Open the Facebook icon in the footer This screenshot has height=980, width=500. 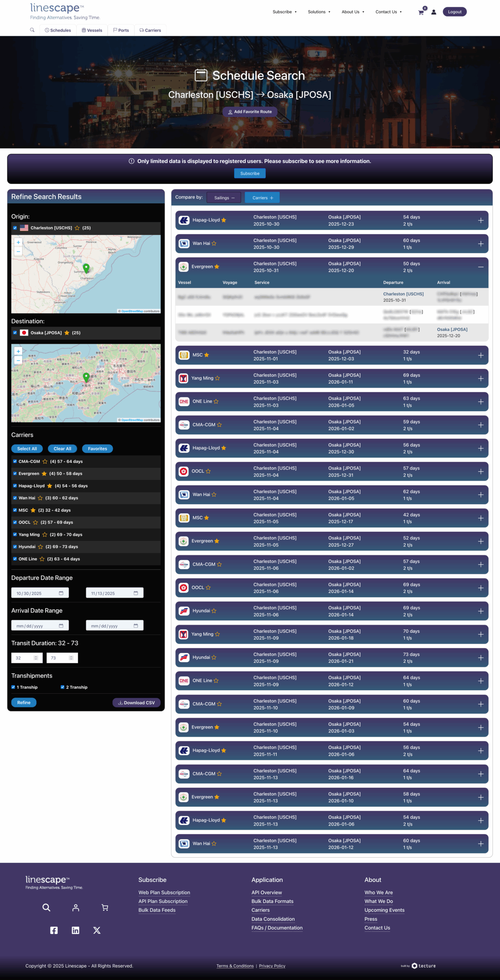click(54, 930)
